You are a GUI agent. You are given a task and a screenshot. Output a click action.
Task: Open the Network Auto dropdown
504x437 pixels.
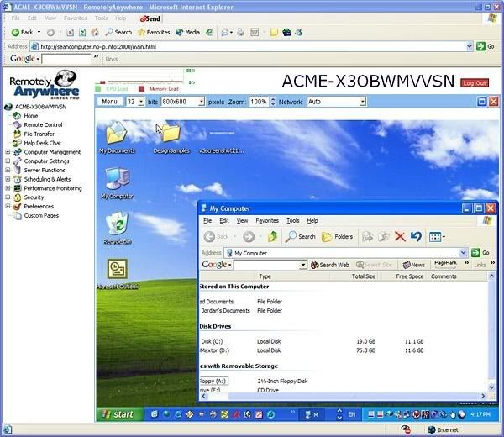(336, 102)
